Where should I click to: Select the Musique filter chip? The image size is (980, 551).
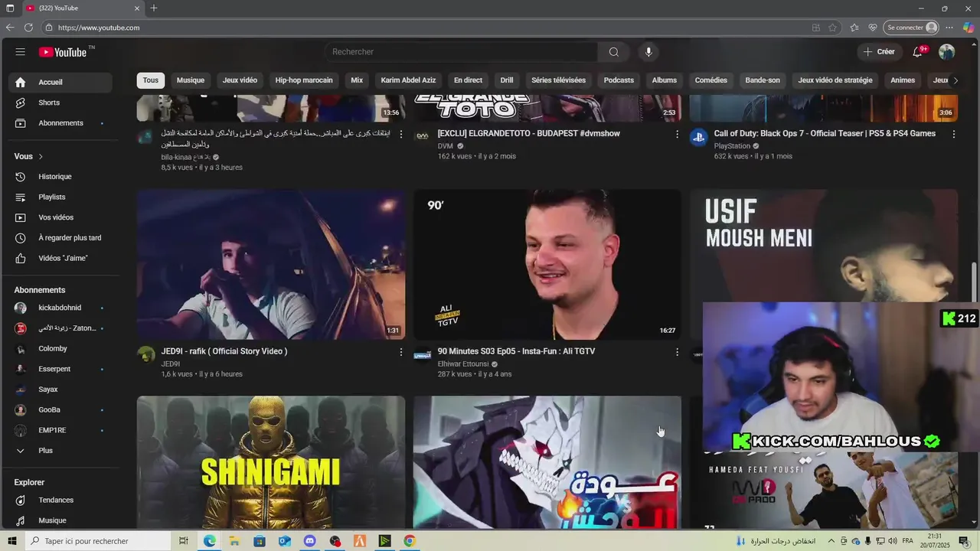191,80
